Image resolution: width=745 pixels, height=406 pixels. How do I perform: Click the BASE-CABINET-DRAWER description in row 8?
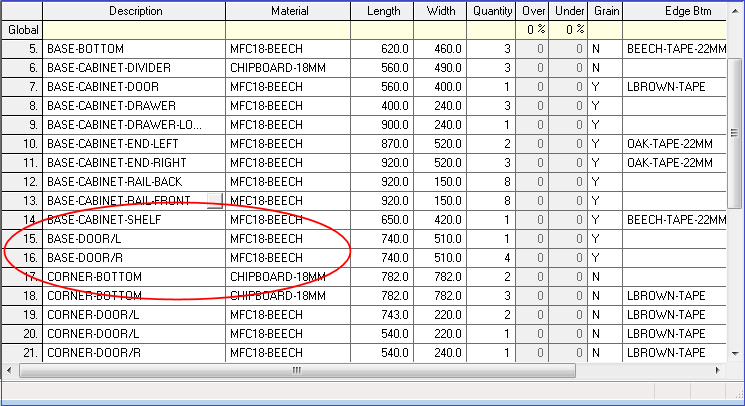point(134,106)
